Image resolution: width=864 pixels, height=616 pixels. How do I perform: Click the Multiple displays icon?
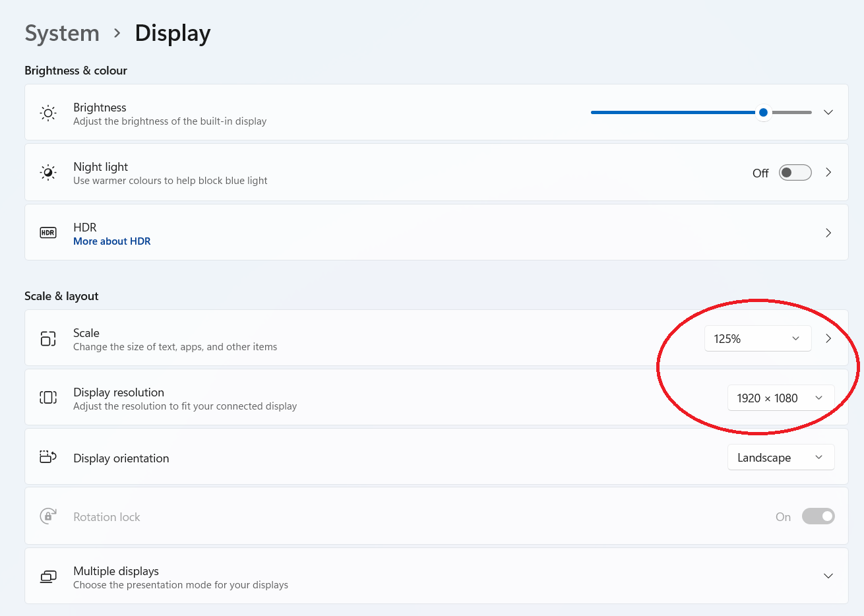(48, 576)
